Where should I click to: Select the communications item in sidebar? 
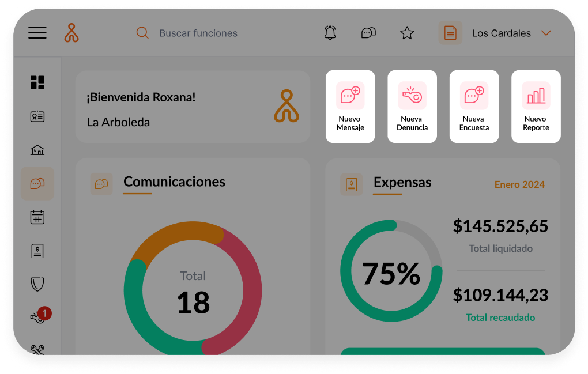[x=37, y=184]
